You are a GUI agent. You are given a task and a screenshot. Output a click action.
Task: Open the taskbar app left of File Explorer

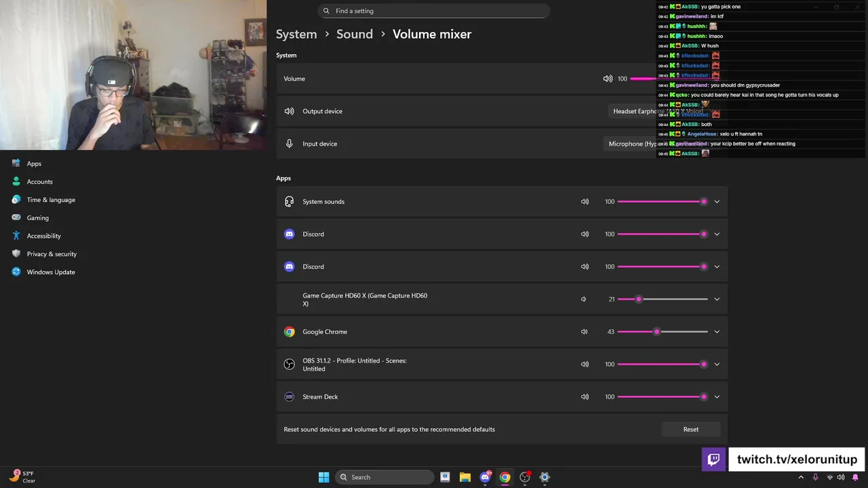[445, 477]
